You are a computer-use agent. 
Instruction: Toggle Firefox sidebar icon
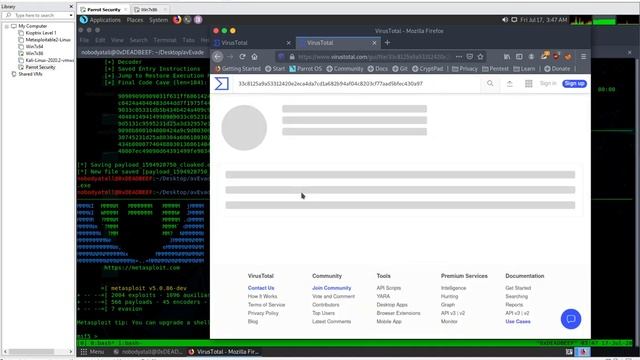(x=519, y=57)
